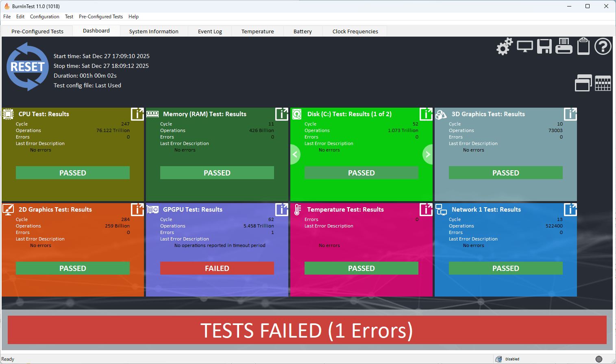Click the RESET circular arrows icon
Screen dimensions: 616x364
tap(28, 67)
